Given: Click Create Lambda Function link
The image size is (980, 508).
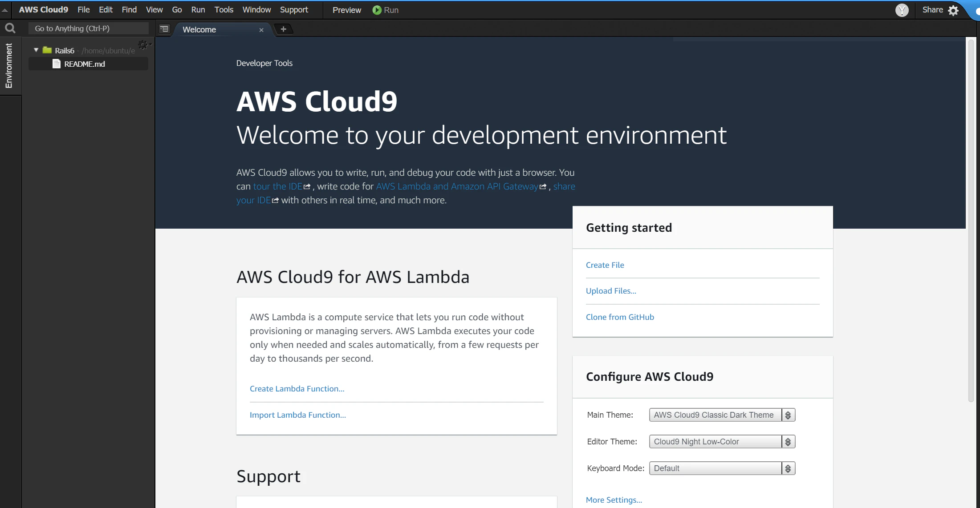Looking at the screenshot, I should coord(297,389).
